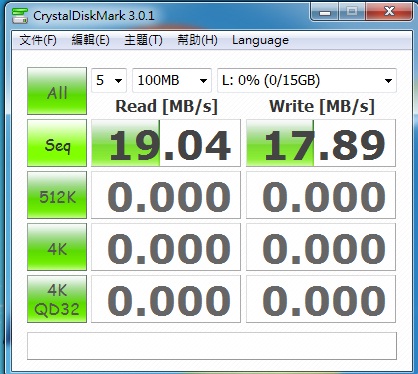Click the CrystalDiskMark app icon in title bar
Image resolution: width=418 pixels, height=374 pixels.
coord(20,15)
